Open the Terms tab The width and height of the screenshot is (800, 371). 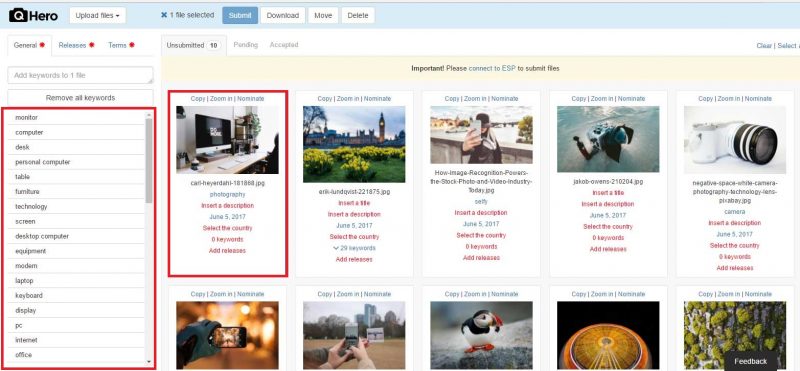pyautogui.click(x=121, y=45)
